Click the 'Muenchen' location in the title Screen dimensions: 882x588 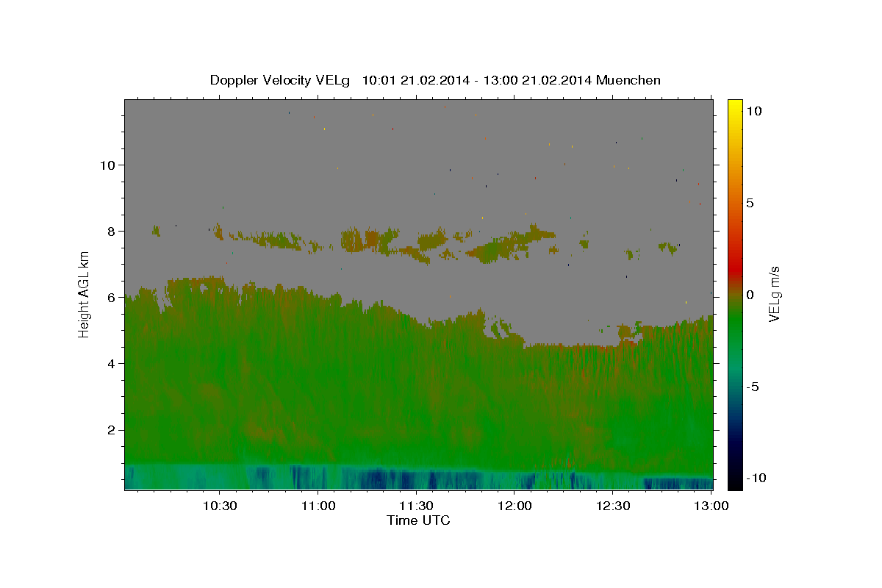click(628, 80)
